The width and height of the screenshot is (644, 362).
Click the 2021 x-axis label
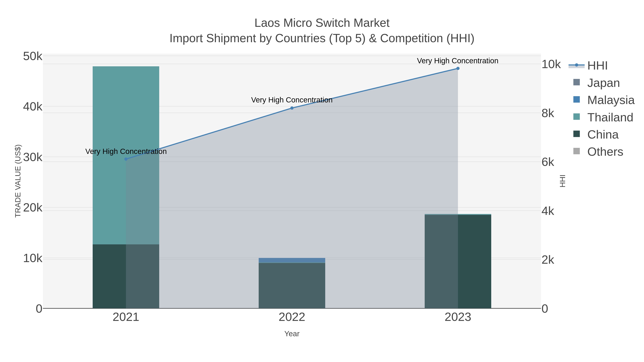[x=126, y=317]
